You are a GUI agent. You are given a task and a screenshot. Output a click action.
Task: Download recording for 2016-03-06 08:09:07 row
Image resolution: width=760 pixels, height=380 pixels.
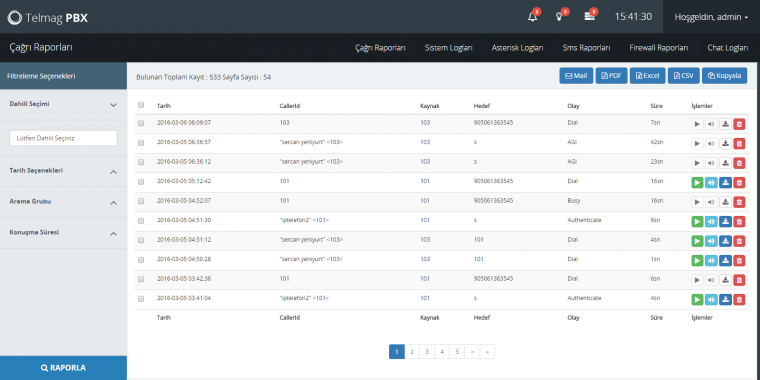tap(725, 124)
